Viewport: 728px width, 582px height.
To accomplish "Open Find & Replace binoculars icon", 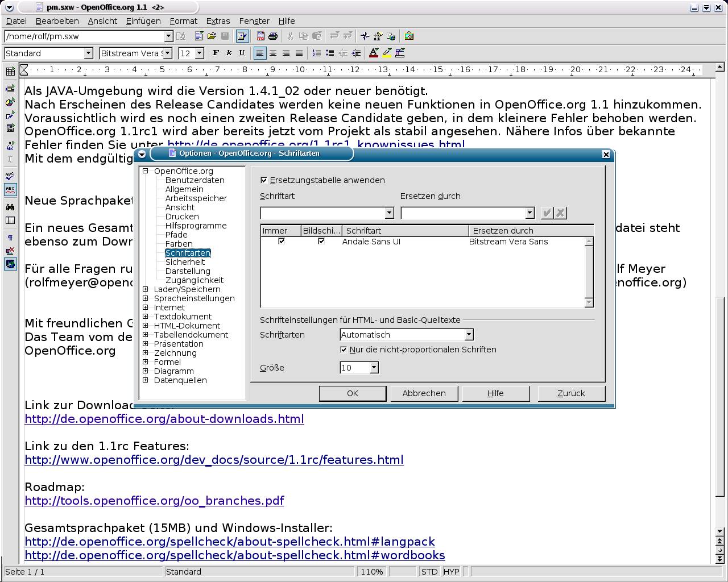I will (10, 207).
